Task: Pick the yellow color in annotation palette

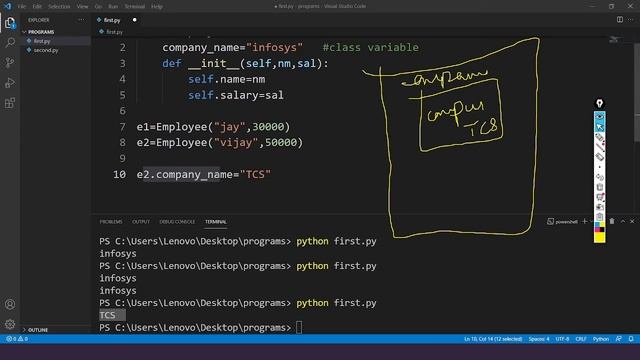Action: (x=602, y=225)
